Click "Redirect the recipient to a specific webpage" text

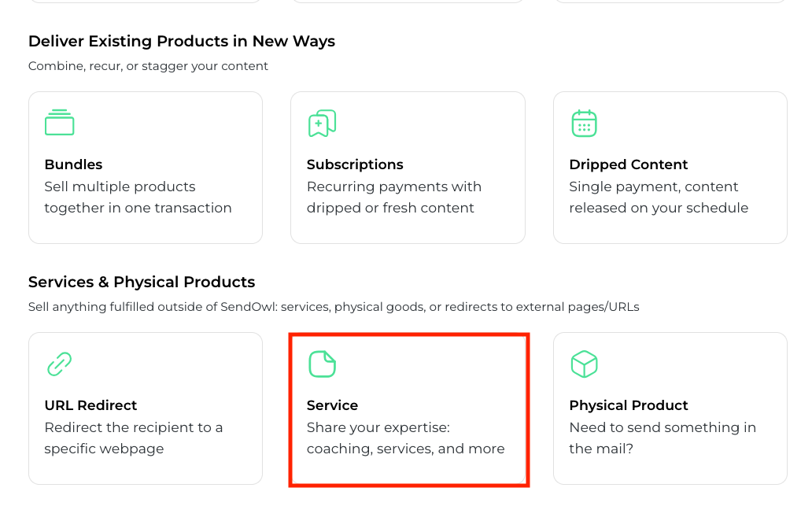coord(133,438)
